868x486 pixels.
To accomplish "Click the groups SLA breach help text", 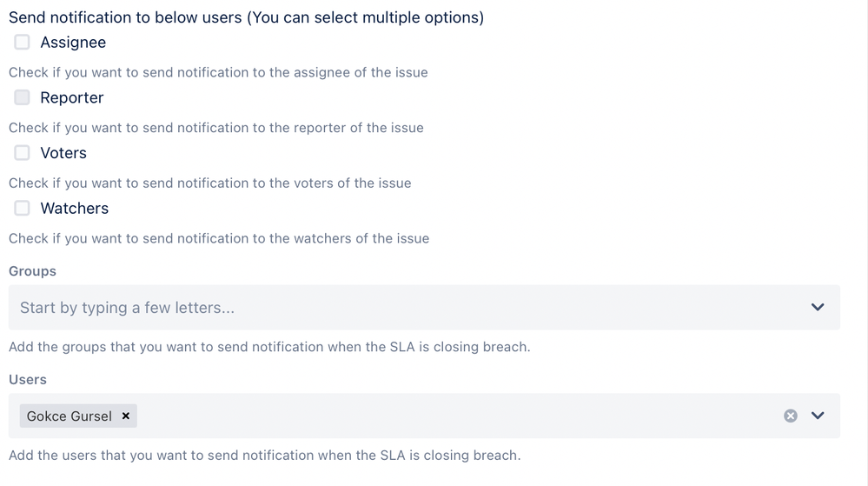I will [x=269, y=347].
